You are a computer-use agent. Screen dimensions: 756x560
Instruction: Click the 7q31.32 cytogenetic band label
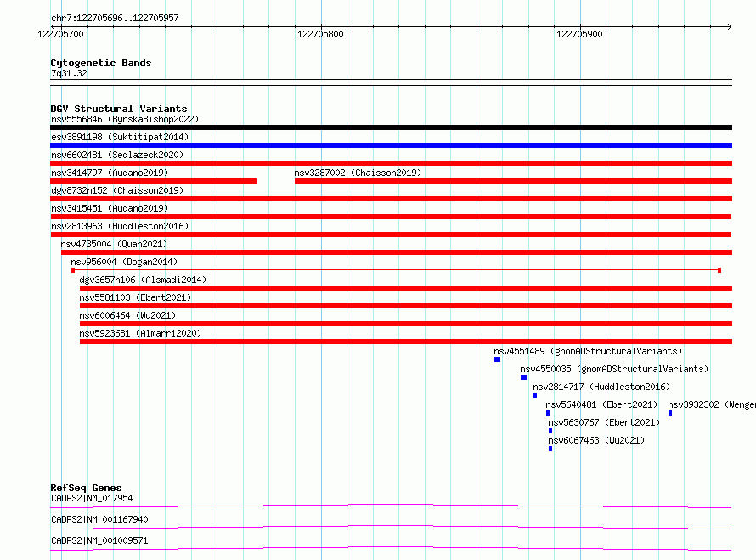69,73
